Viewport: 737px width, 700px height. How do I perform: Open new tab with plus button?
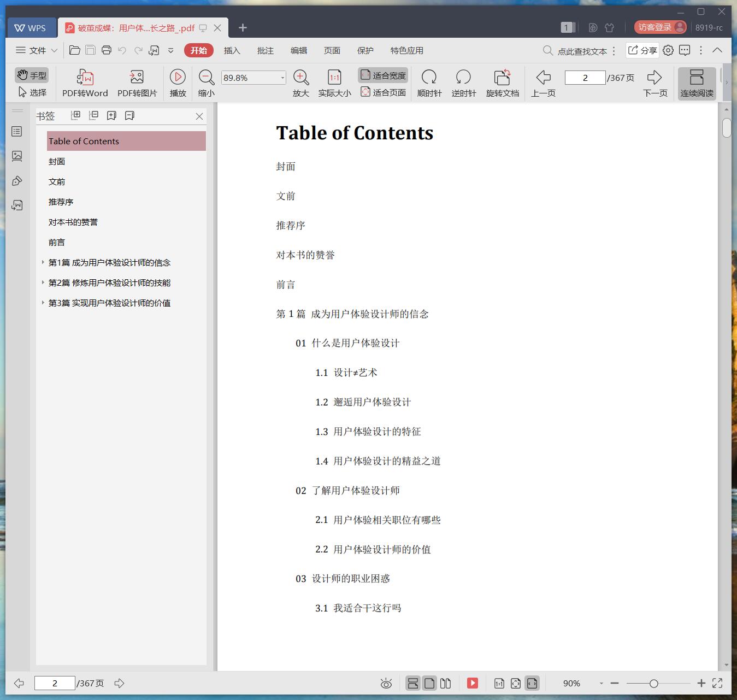pos(243,28)
